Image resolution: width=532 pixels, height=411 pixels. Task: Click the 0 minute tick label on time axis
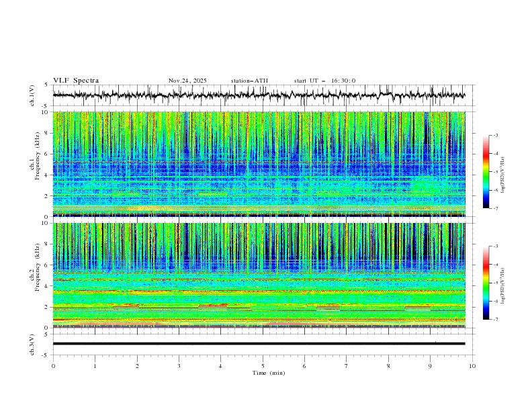53,366
